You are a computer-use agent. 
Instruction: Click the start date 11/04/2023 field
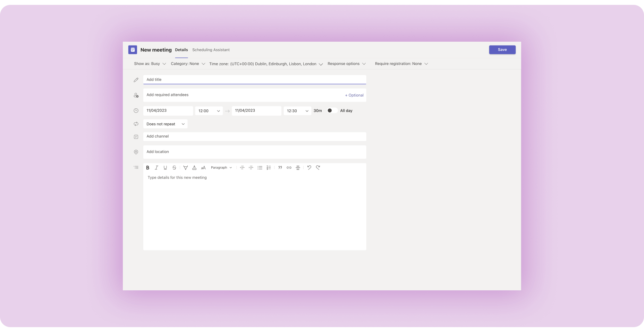168,111
